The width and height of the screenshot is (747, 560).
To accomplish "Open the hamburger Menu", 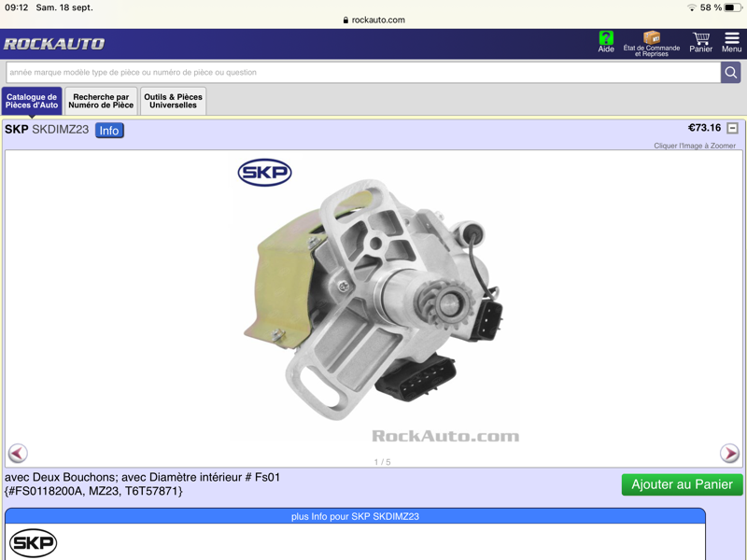I will [x=731, y=42].
